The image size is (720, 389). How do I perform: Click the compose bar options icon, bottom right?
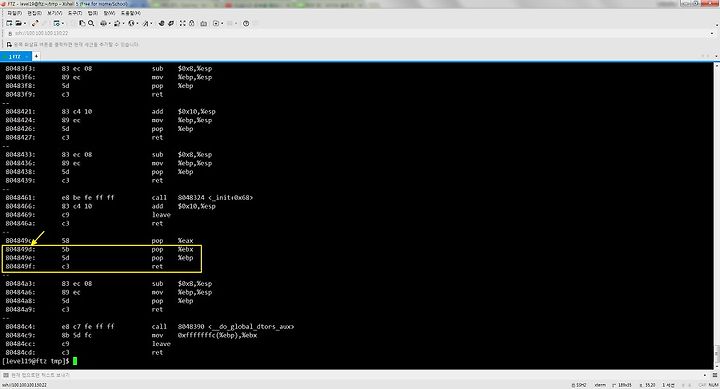click(x=715, y=375)
